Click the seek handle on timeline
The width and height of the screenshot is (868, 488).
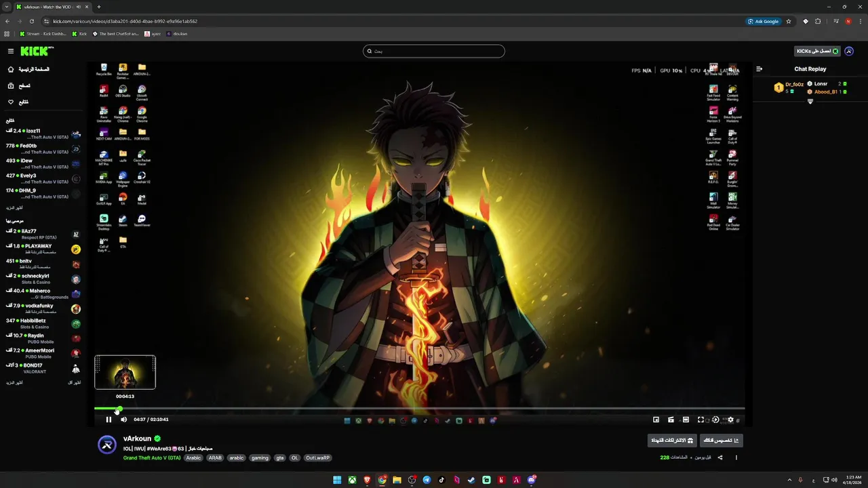point(119,409)
